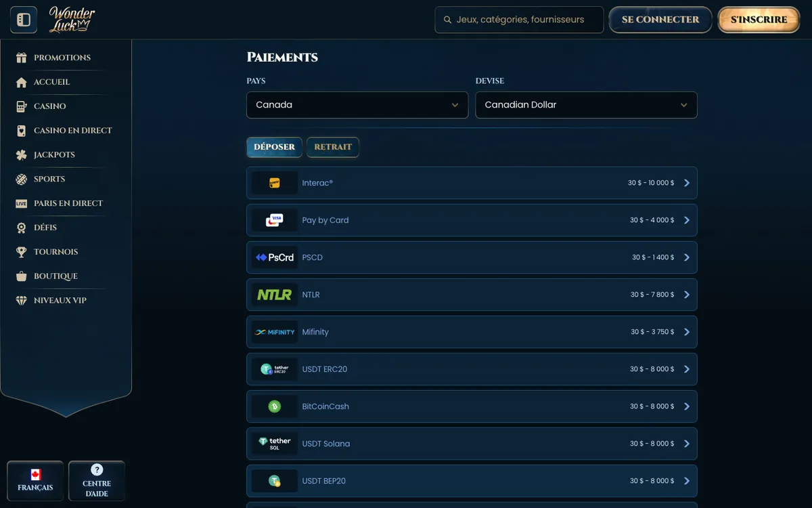Screen dimensions: 812x508
Task: Click the Tournois trophy icon
Action: [x=22, y=252]
